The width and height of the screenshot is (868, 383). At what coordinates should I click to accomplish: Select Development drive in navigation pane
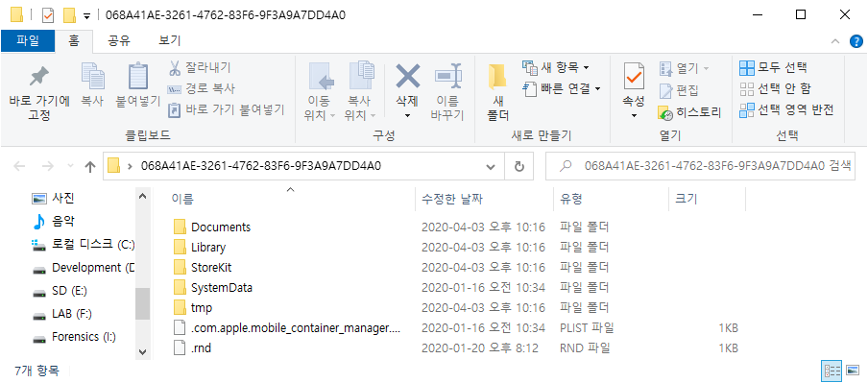83,267
